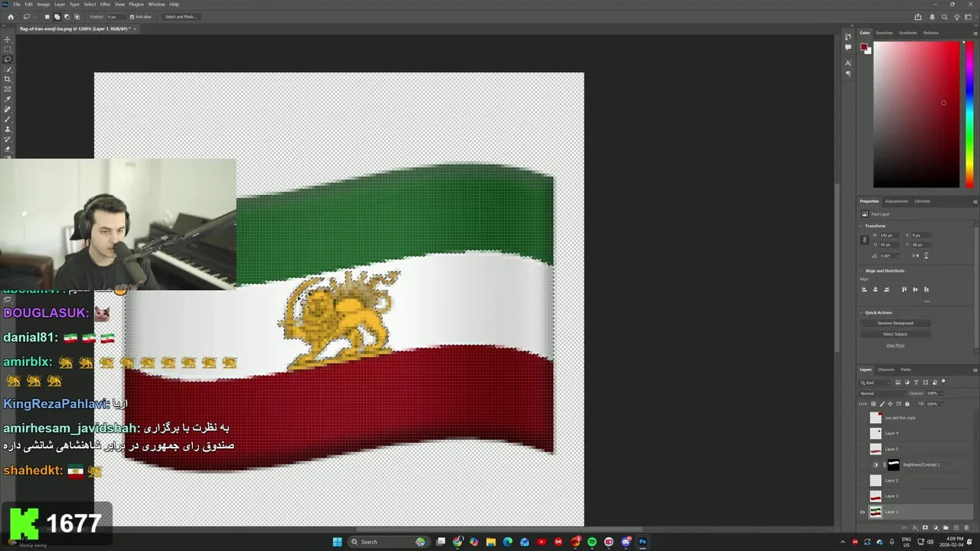This screenshot has height=551, width=980.
Task: Open the Plugins menu
Action: [x=136, y=5]
